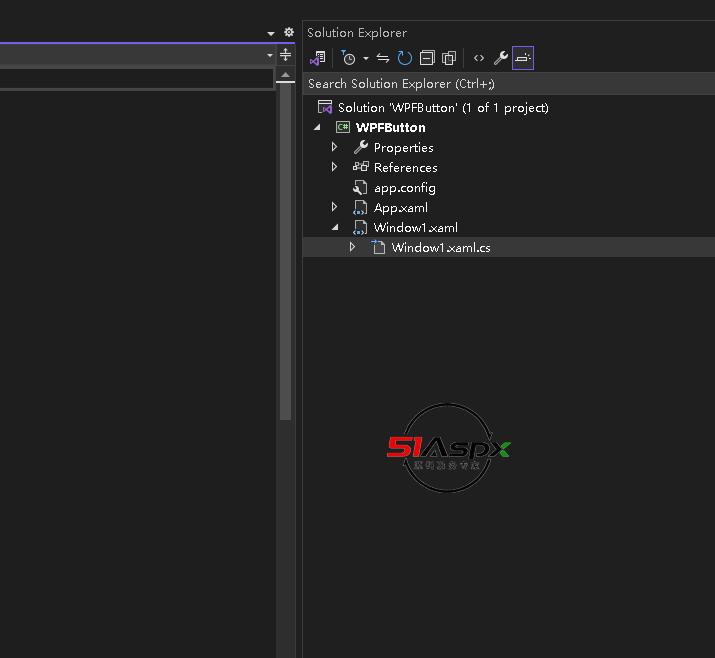Expand the Properties folder
715x658 pixels.
coord(335,148)
